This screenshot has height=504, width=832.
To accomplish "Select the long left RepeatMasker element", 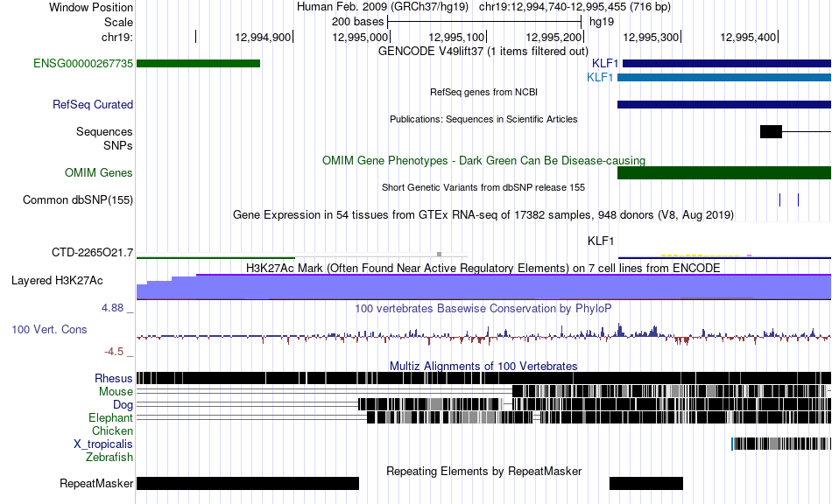I will [248, 483].
